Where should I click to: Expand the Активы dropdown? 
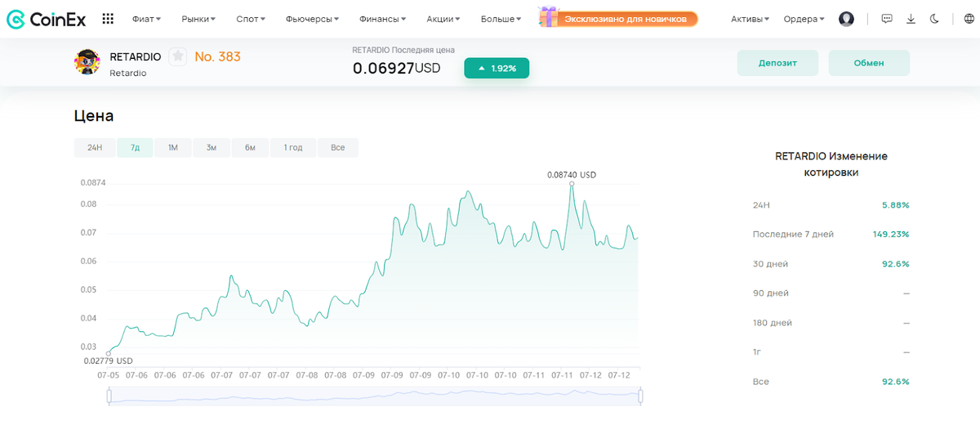click(751, 18)
